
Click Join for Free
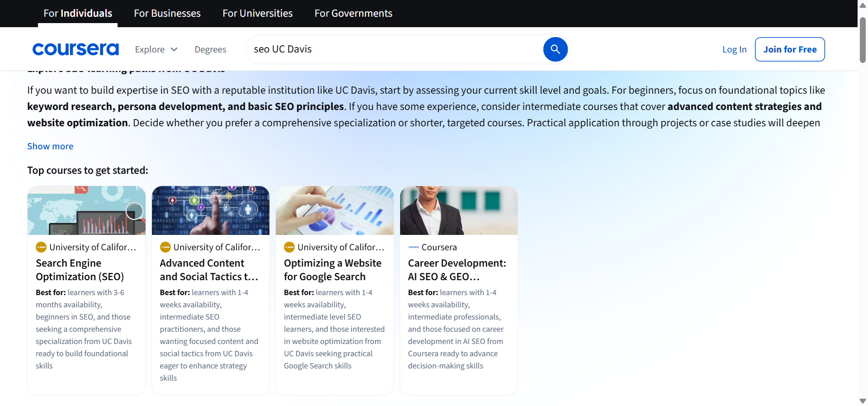[790, 49]
